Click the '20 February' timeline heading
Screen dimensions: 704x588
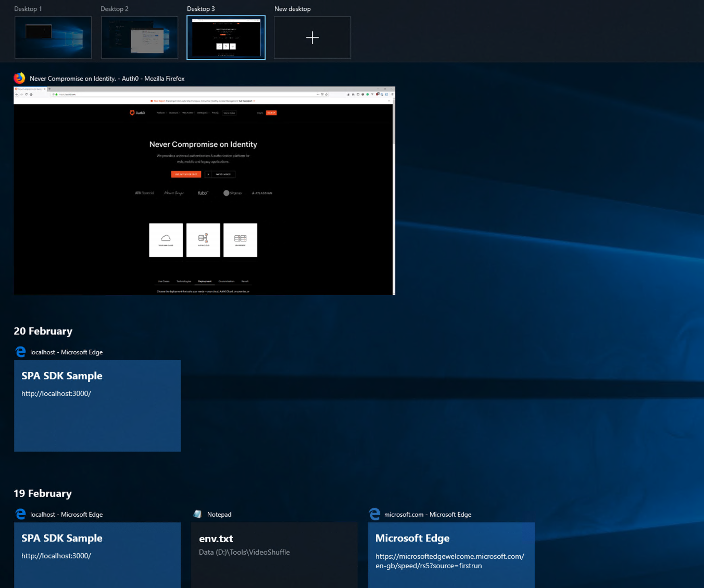point(43,331)
